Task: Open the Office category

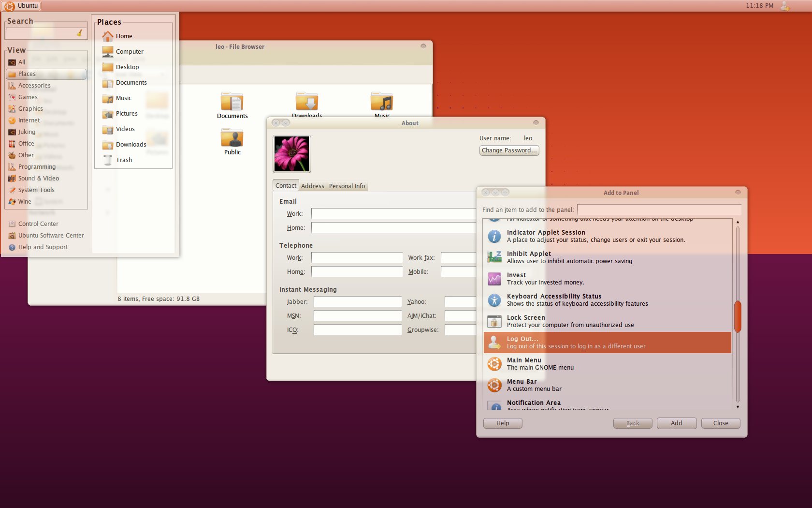Action: pos(46,144)
